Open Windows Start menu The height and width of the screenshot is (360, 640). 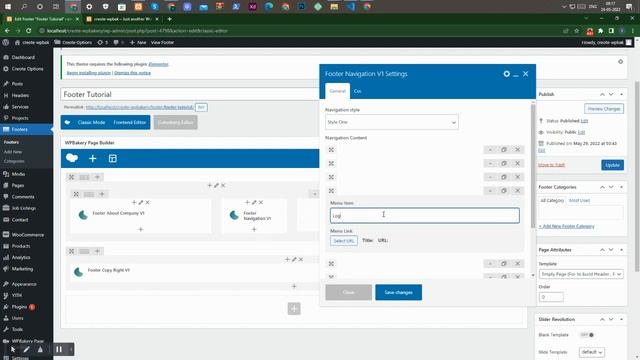point(8,7)
